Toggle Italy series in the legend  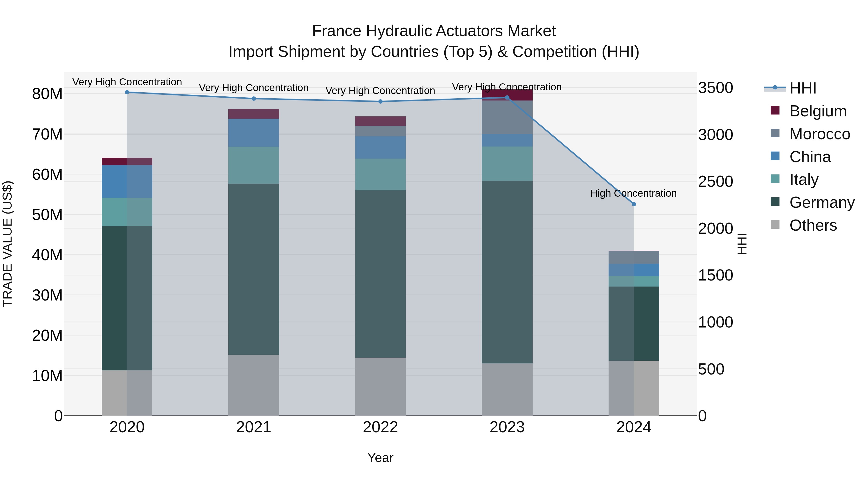pyautogui.click(x=794, y=180)
